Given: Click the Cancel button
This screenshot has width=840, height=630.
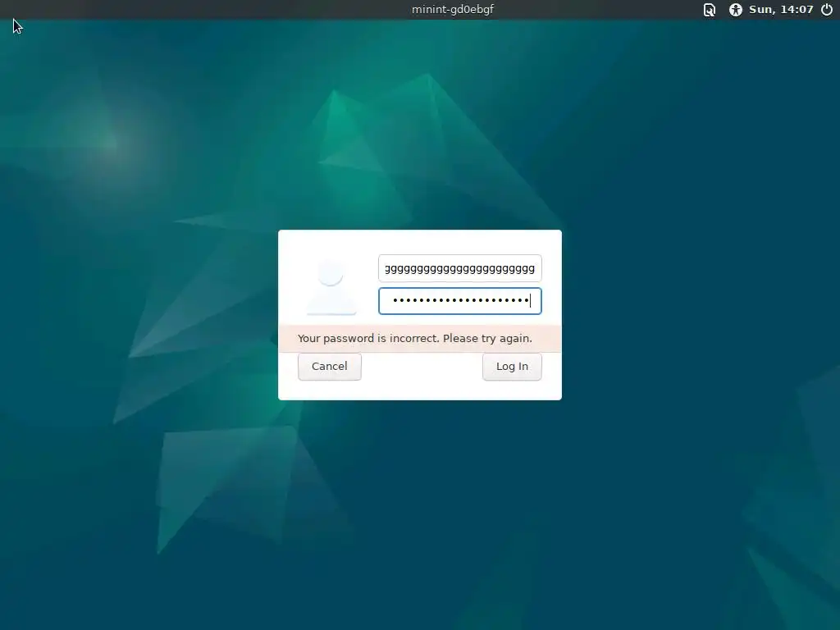Looking at the screenshot, I should click(330, 367).
